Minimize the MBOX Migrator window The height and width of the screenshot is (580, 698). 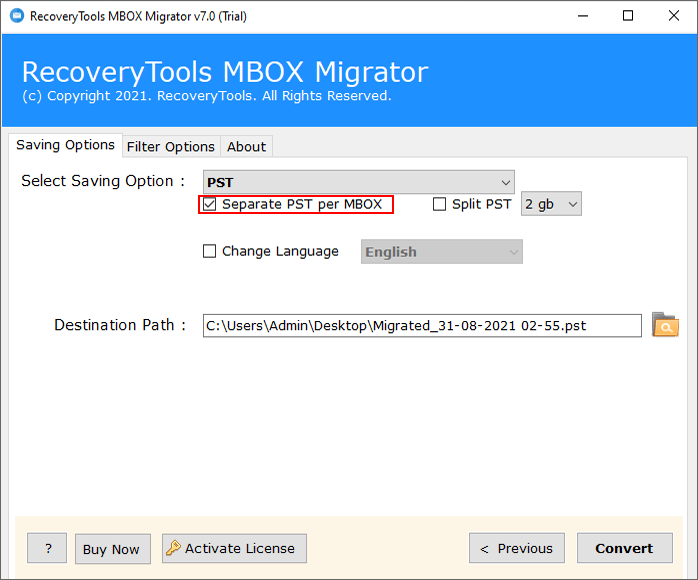coord(583,16)
